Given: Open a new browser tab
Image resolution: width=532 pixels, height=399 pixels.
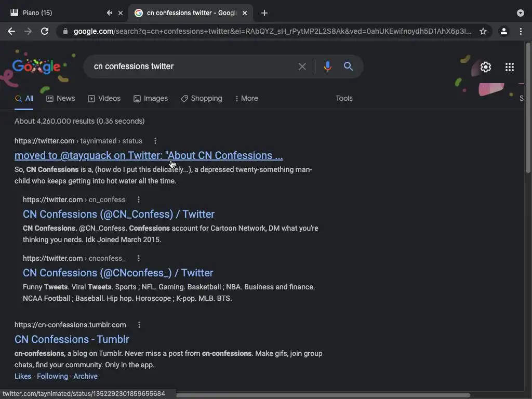Looking at the screenshot, I should tap(264, 13).
